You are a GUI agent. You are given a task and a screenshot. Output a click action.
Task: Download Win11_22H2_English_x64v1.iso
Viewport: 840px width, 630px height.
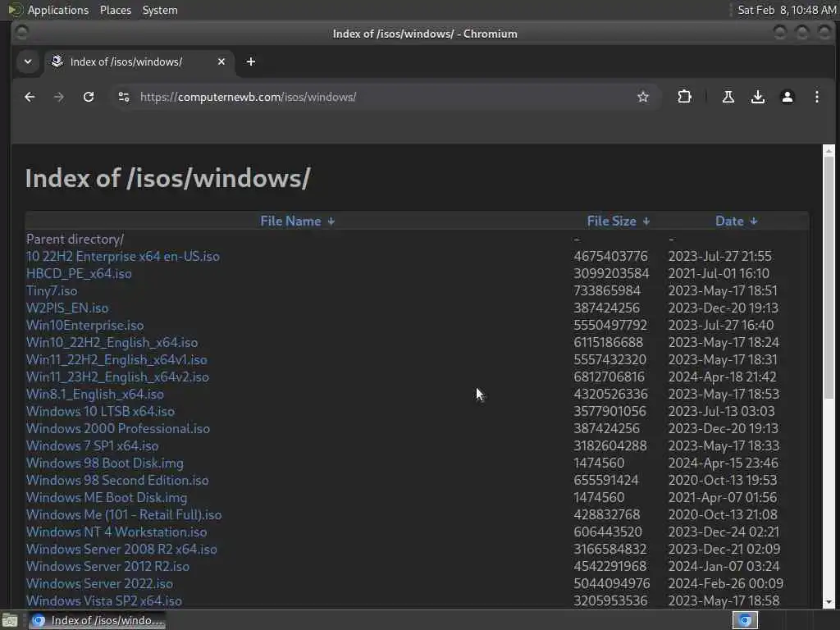tap(116, 359)
